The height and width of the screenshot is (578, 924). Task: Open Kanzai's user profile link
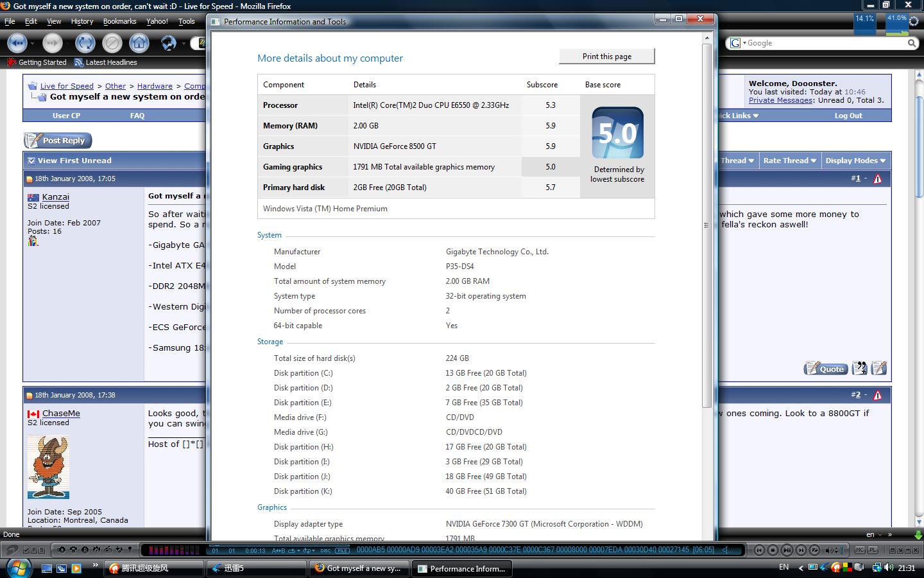tap(56, 197)
